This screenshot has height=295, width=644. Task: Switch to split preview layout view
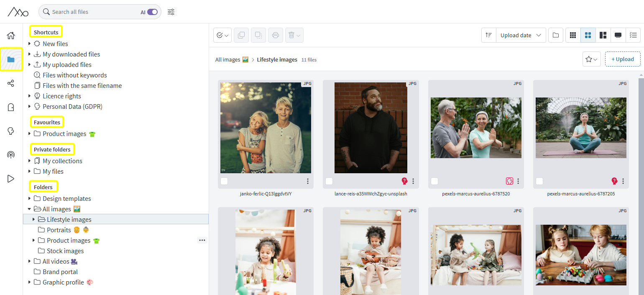(x=603, y=36)
